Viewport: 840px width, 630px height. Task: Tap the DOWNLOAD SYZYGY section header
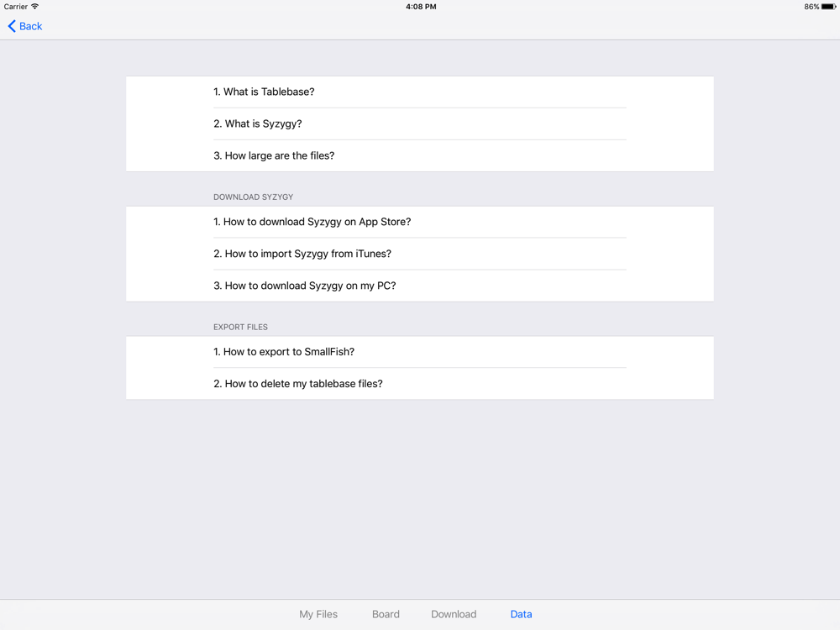254,197
